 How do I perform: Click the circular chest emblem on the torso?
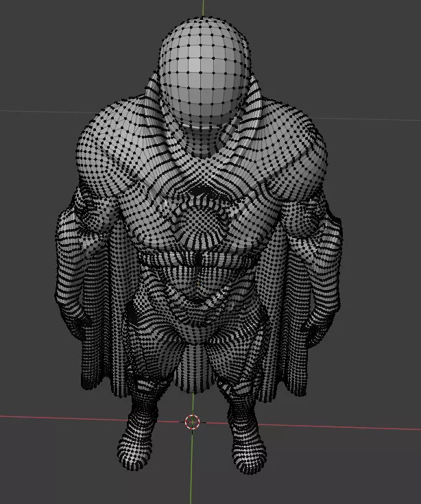click(202, 221)
